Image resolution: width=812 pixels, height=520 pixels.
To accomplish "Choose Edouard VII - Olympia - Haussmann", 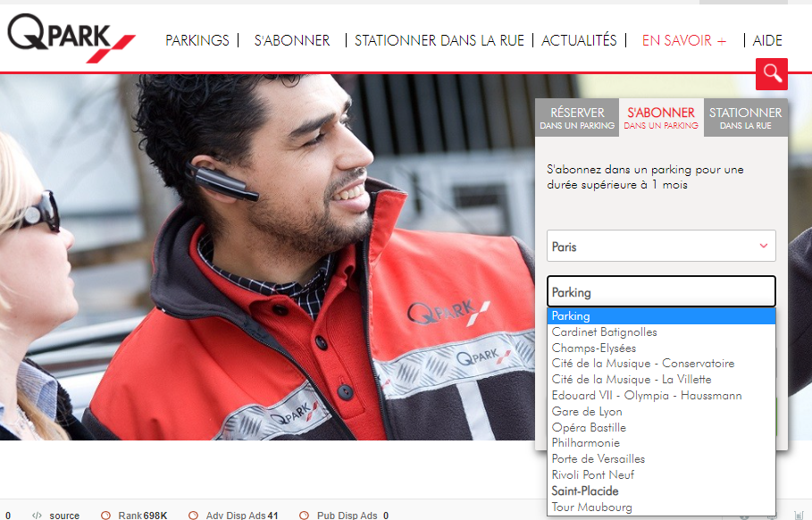I will (661, 396).
